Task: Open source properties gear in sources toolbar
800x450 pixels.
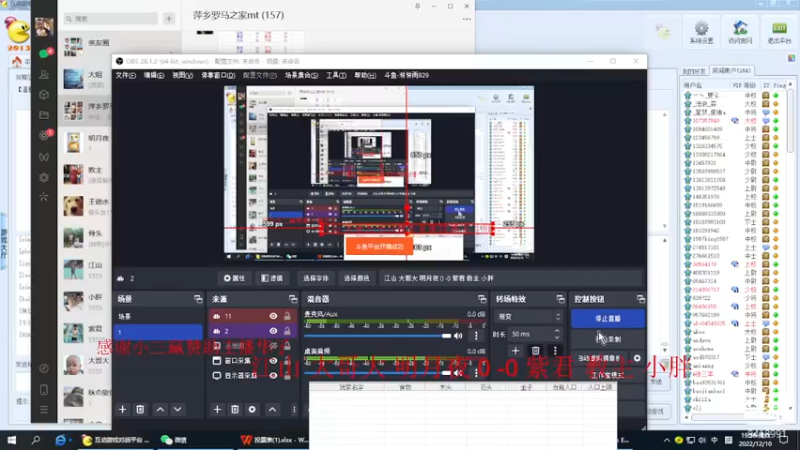Action: click(x=252, y=409)
